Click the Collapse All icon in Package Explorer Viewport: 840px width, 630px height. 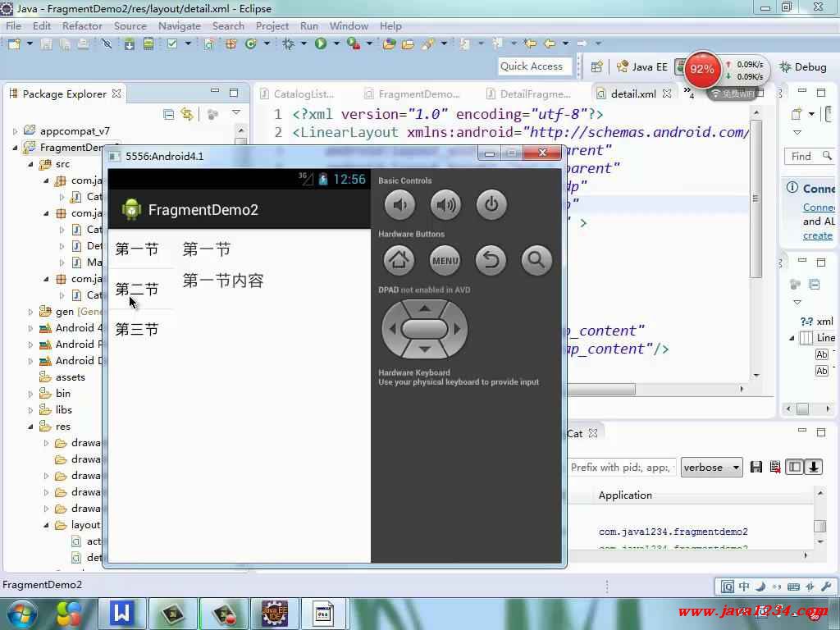(x=168, y=113)
